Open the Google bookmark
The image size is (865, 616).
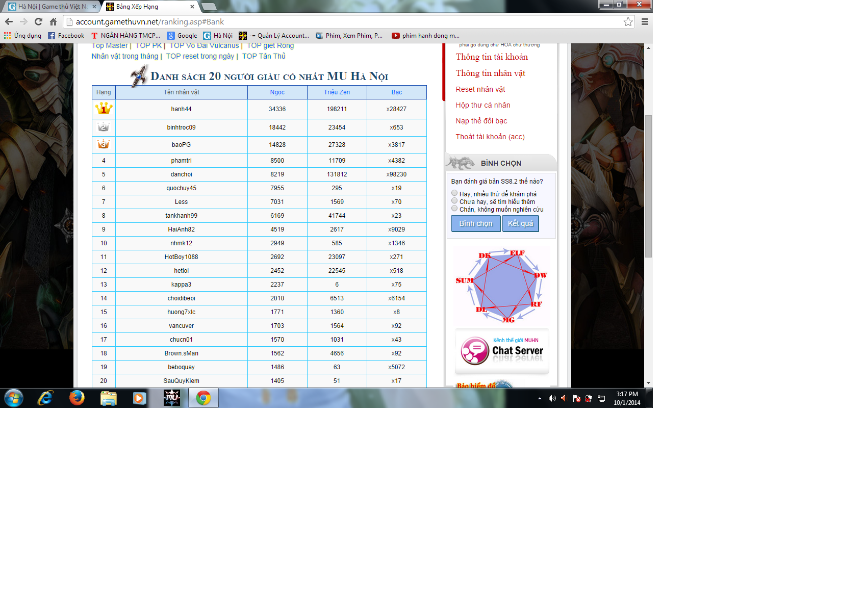(182, 36)
